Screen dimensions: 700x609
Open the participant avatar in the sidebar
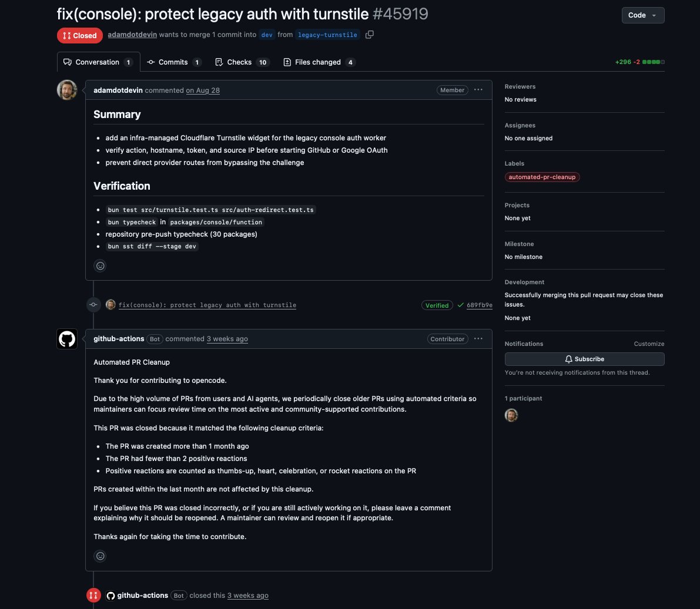click(511, 415)
